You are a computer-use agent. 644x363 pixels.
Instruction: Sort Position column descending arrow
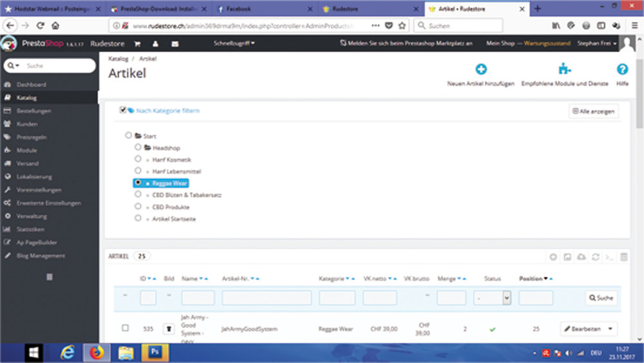coord(545,279)
